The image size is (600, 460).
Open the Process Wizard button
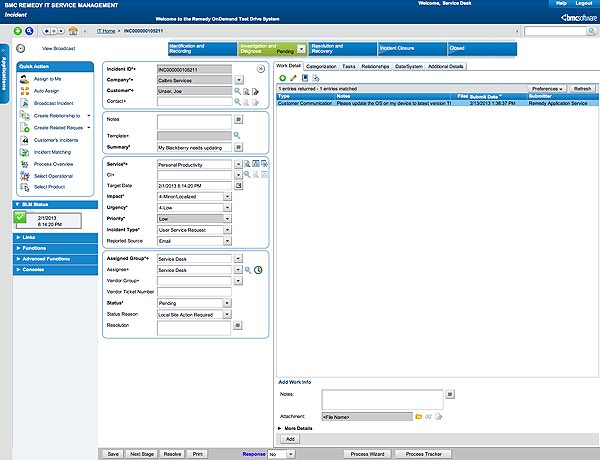(x=367, y=454)
